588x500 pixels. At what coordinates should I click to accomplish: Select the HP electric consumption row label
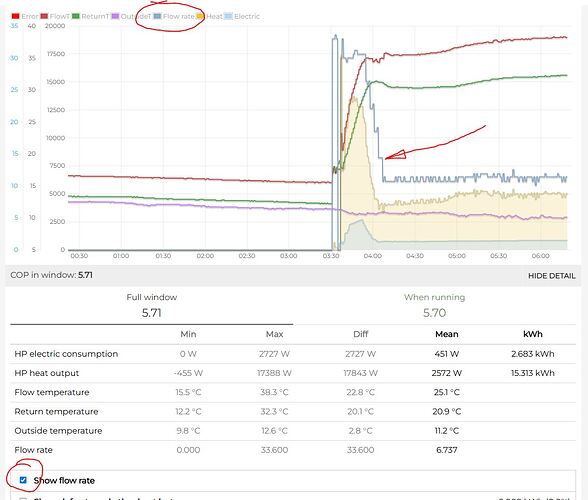66,354
